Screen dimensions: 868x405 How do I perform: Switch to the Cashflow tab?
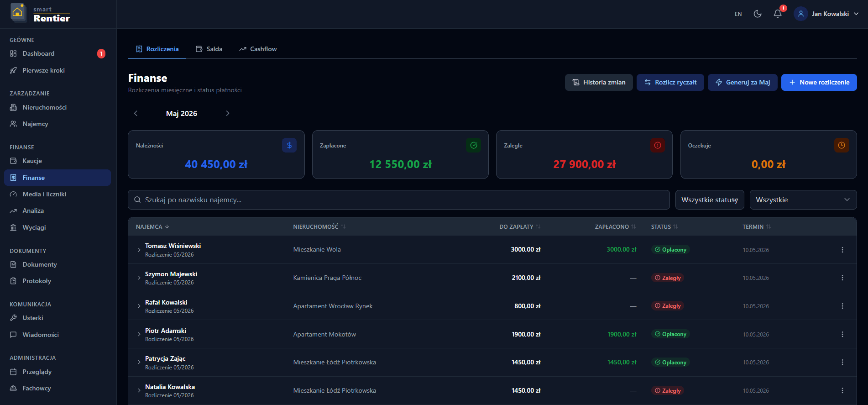[258, 49]
